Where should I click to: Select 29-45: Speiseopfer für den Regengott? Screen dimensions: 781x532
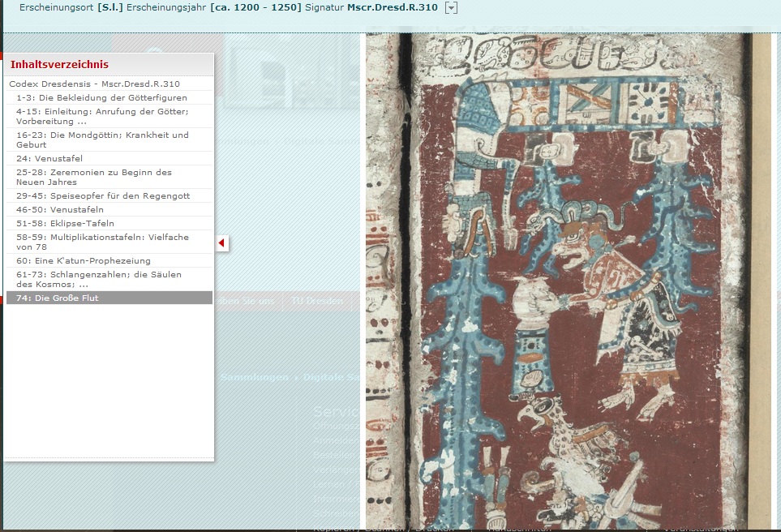pos(103,195)
